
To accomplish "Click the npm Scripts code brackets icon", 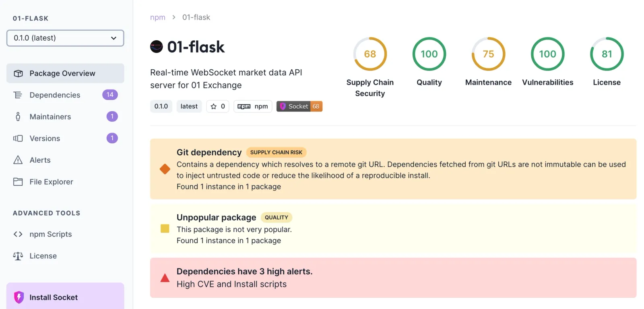I will point(18,234).
